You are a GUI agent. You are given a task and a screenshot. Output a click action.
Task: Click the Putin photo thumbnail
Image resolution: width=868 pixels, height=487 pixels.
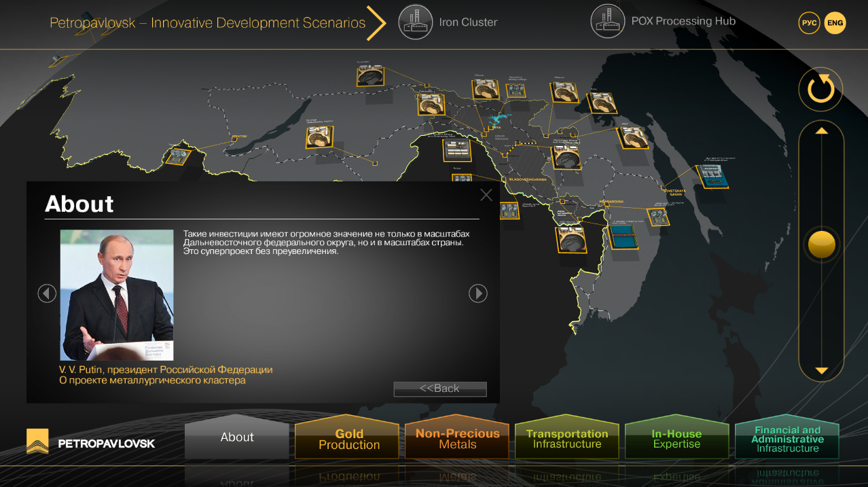117,295
